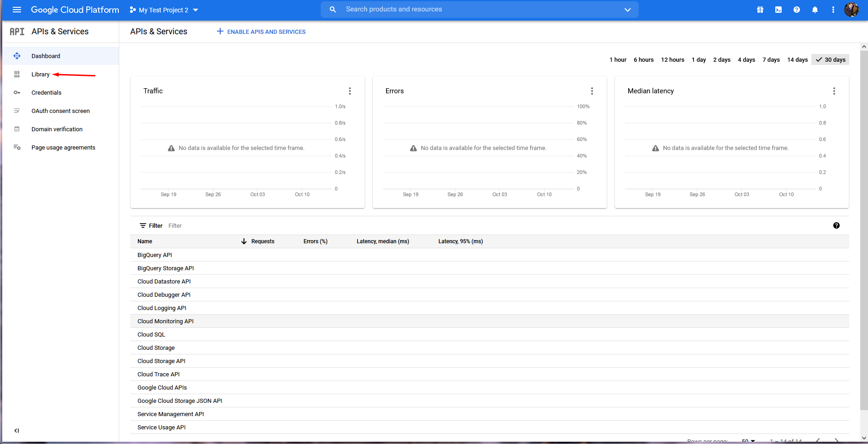Open Traffic chart options menu
868x444 pixels.
point(350,91)
